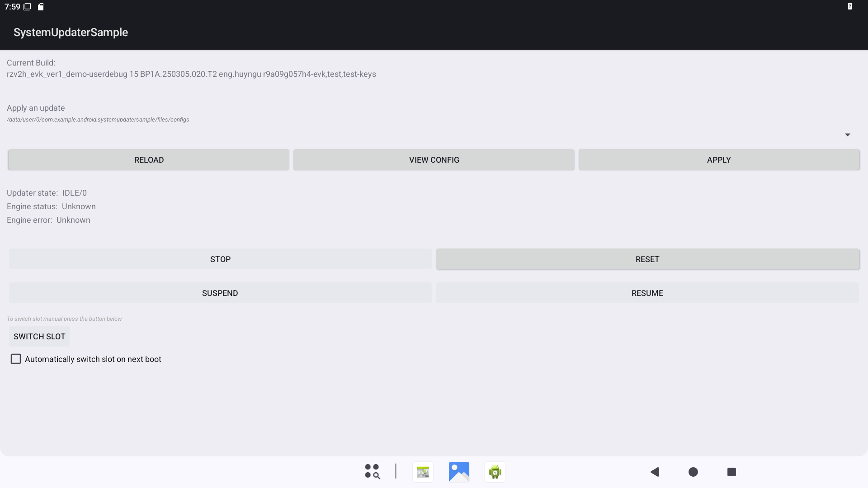Click the RESUME button

coord(647,293)
